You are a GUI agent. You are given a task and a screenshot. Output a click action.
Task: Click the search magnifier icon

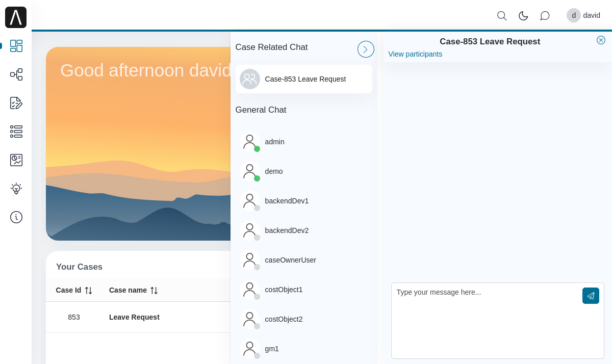[x=502, y=16]
